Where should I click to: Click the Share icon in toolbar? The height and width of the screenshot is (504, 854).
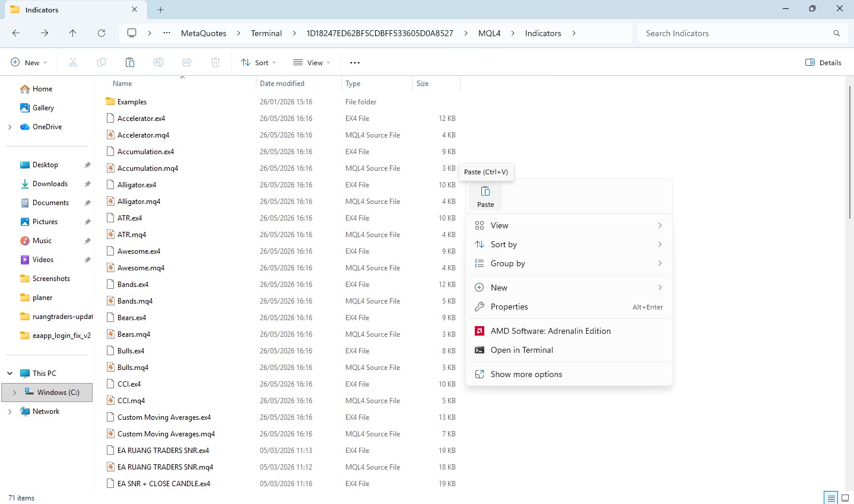(x=187, y=62)
